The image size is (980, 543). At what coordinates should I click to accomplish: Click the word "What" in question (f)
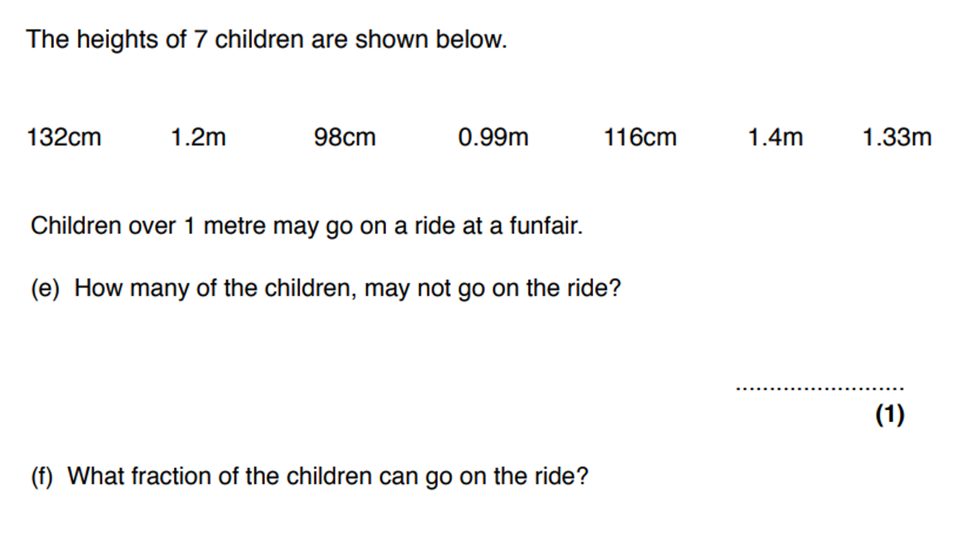tap(95, 476)
